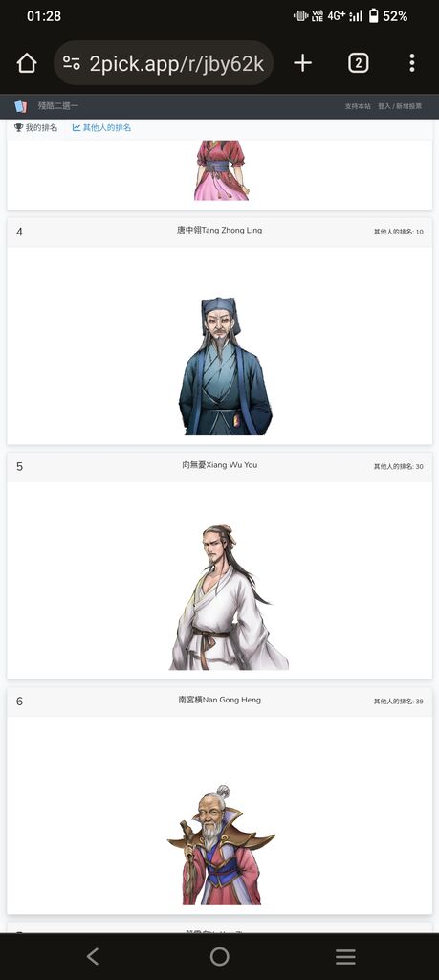Click the 登入 / 新增投票 link

point(400,106)
